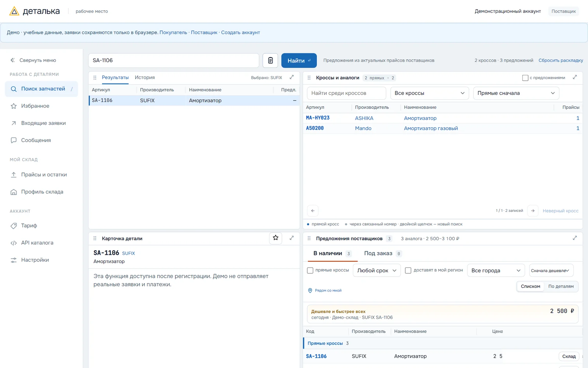Open the 'Прямые сначала' sort dropdown

click(x=516, y=93)
